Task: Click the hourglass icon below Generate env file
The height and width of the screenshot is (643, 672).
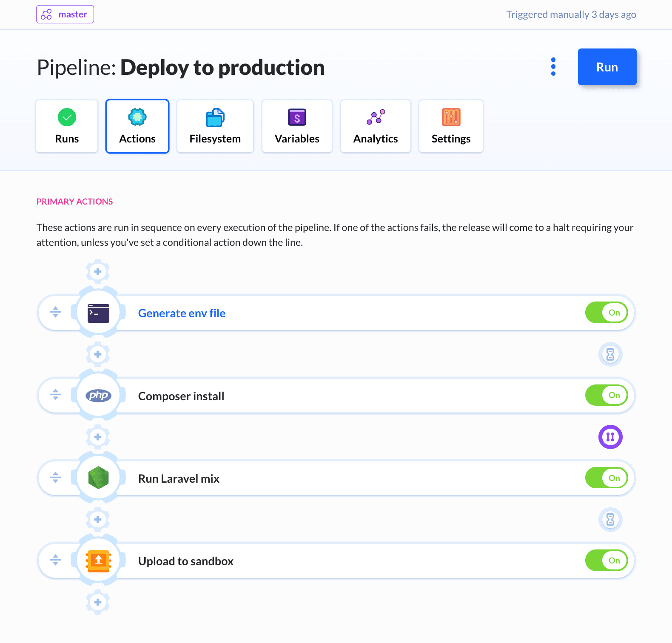Action: (x=610, y=354)
